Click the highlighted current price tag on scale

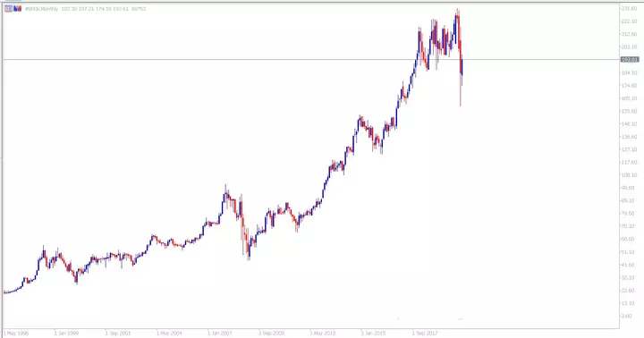[629, 60]
